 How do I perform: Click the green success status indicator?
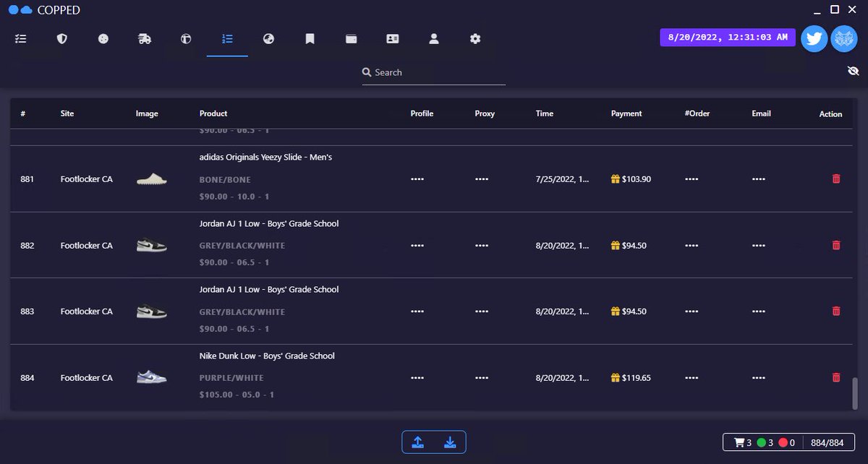point(761,442)
